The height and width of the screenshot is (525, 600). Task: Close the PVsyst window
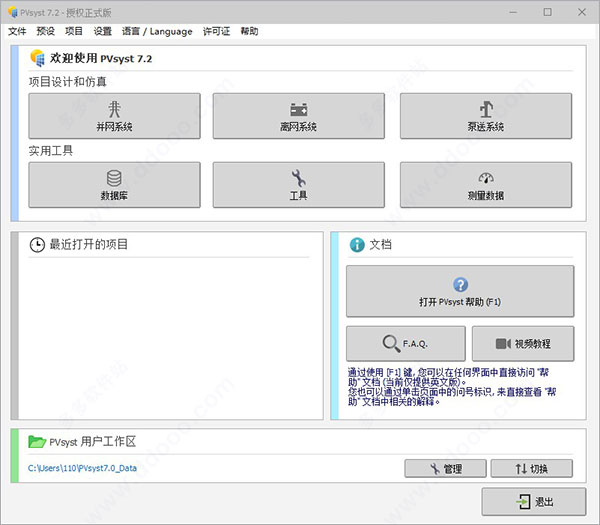(x=582, y=12)
